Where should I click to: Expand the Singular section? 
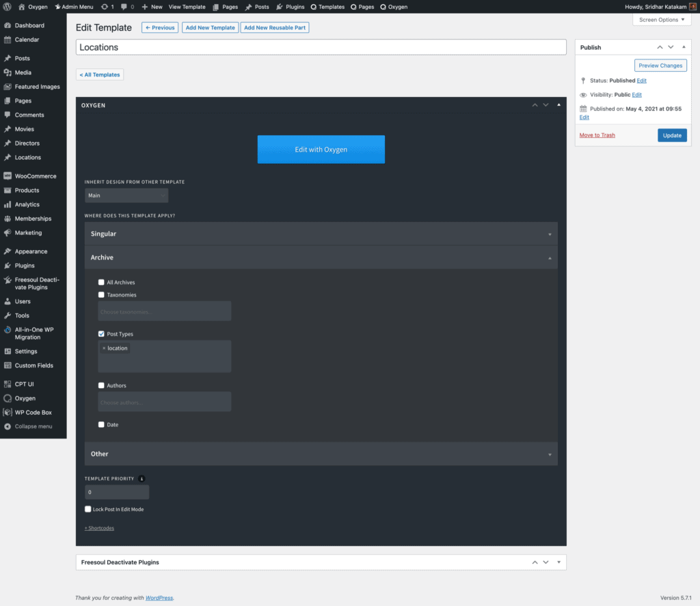coord(321,234)
